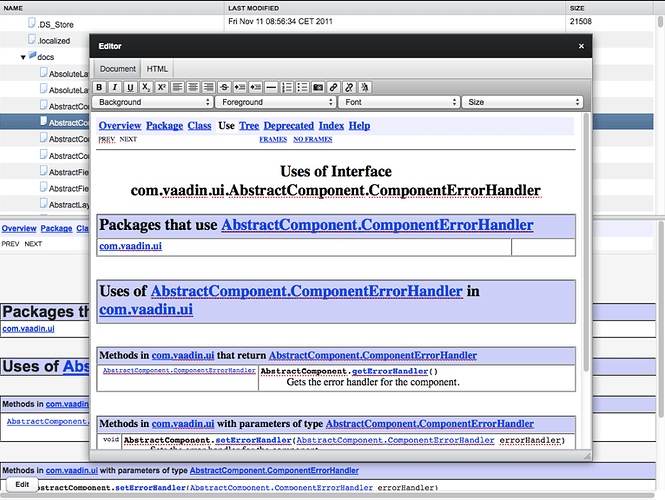Switch to the HTML tab
This screenshot has width=665, height=500.
[157, 68]
